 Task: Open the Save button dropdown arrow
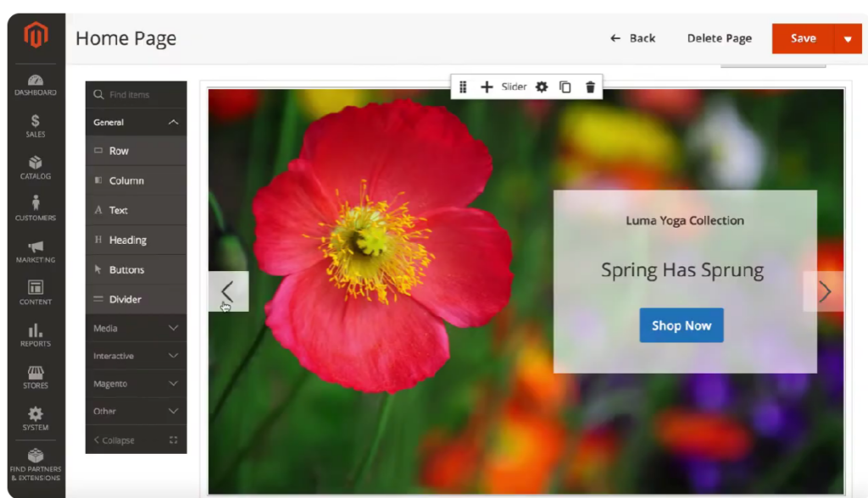click(848, 38)
